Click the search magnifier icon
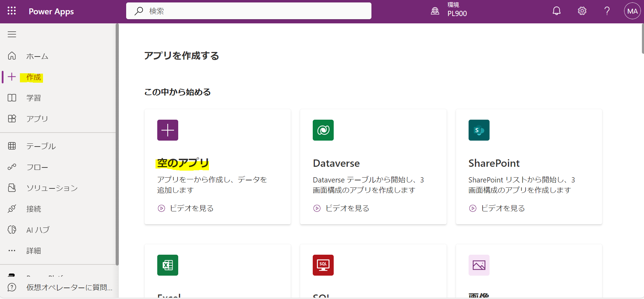The image size is (644, 299). (x=139, y=11)
